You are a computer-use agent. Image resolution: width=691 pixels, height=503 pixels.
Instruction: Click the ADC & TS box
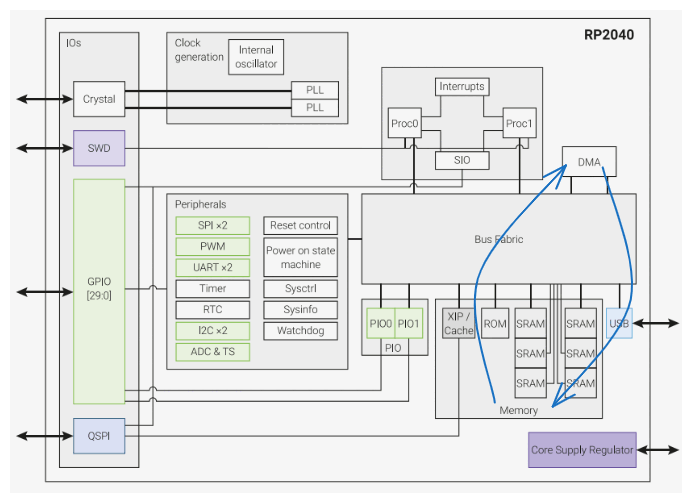[213, 352]
